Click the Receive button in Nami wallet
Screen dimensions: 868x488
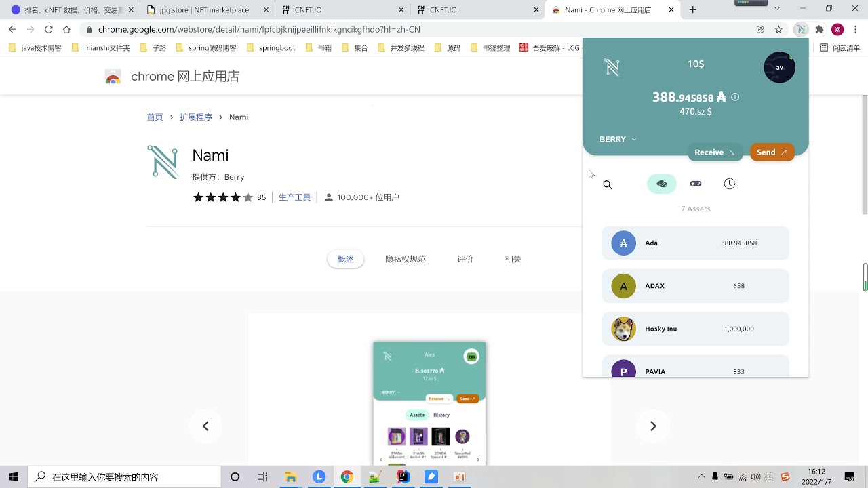715,152
